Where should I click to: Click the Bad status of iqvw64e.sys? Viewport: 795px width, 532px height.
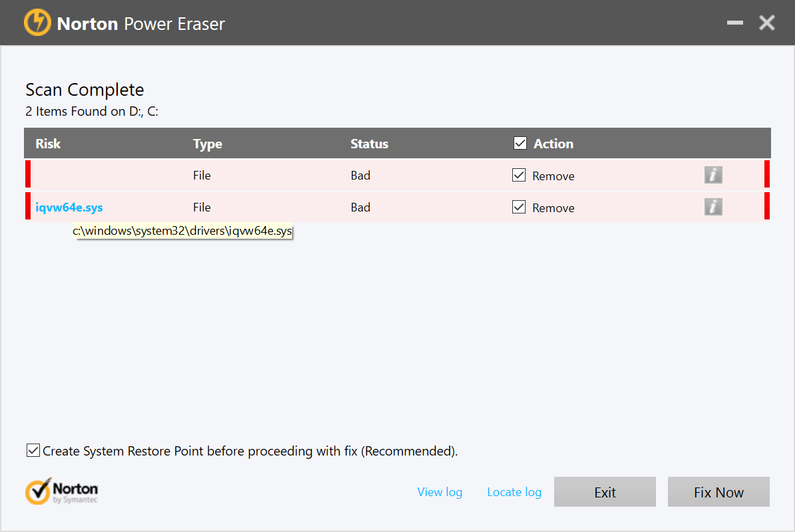point(361,207)
